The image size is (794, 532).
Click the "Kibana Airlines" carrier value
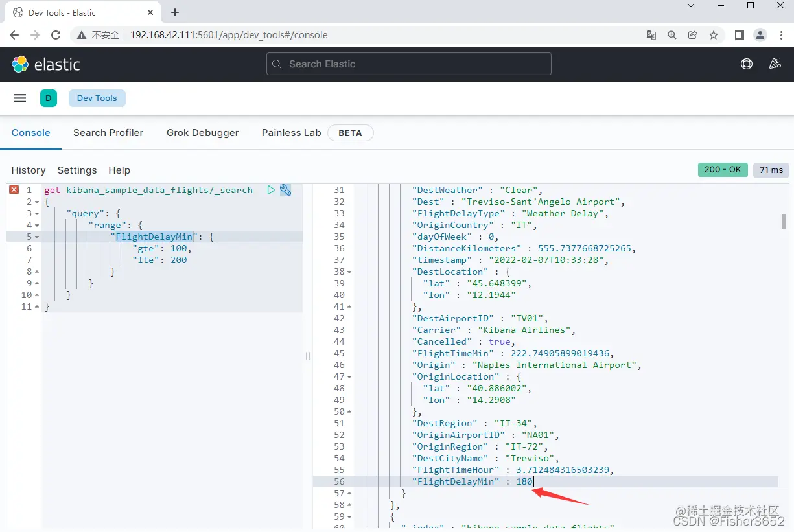pyautogui.click(x=525, y=330)
